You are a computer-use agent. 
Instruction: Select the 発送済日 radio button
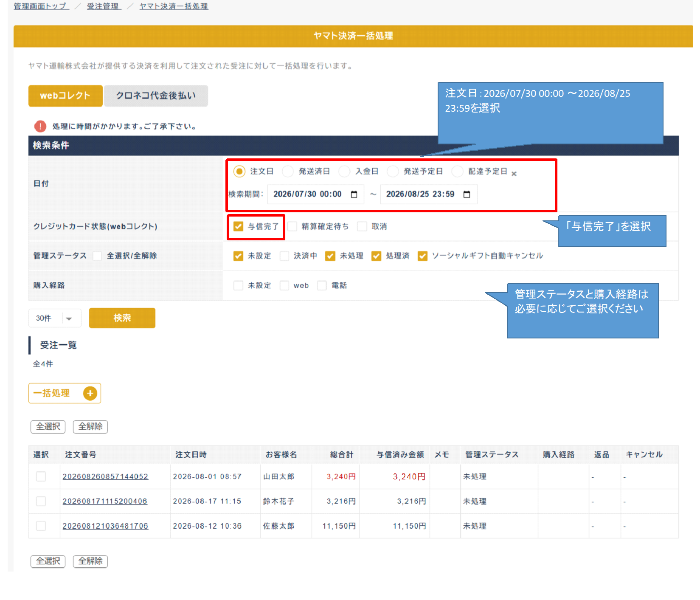click(288, 171)
